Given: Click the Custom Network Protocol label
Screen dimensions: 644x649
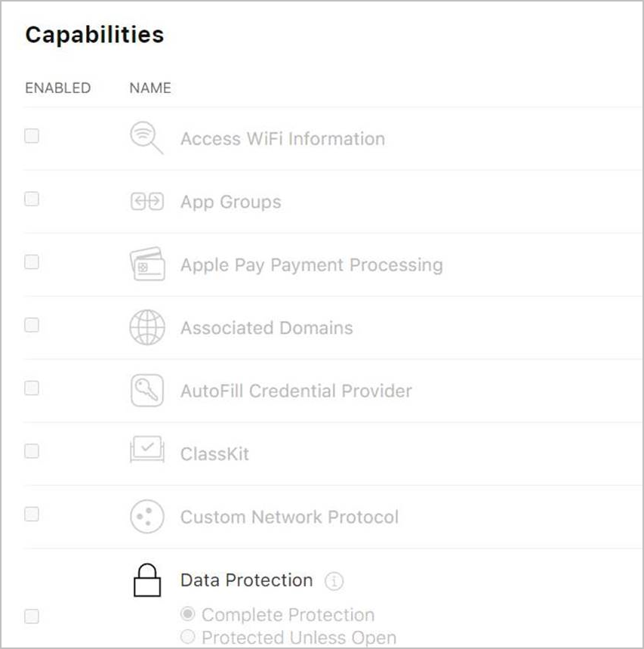Looking at the screenshot, I should (289, 517).
